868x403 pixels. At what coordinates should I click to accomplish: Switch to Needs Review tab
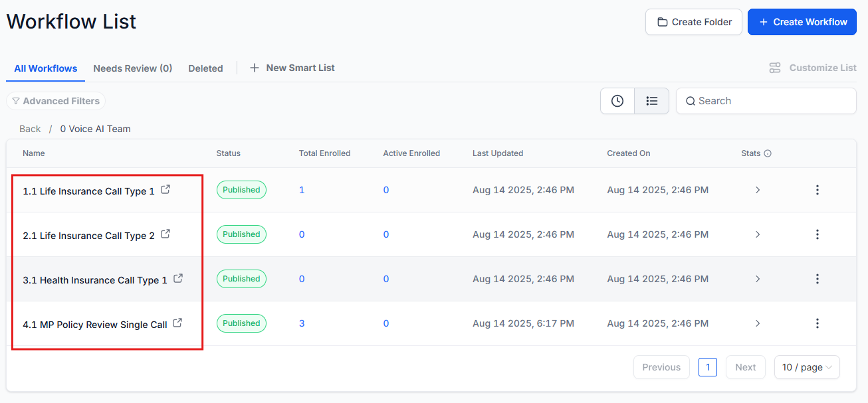132,68
